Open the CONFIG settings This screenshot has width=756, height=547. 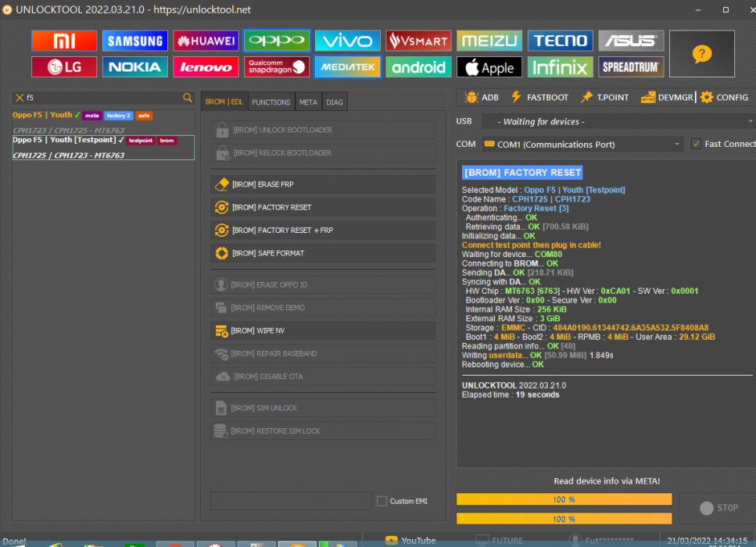(x=724, y=98)
